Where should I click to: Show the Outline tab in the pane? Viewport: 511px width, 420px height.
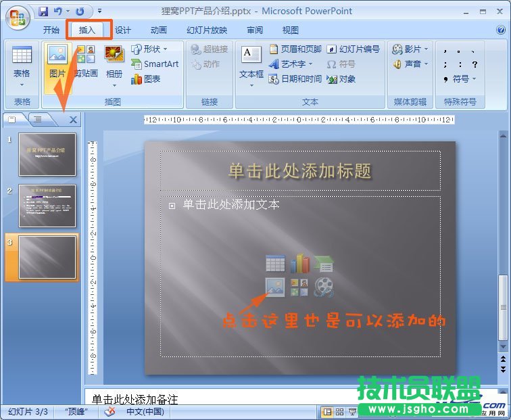(x=39, y=119)
